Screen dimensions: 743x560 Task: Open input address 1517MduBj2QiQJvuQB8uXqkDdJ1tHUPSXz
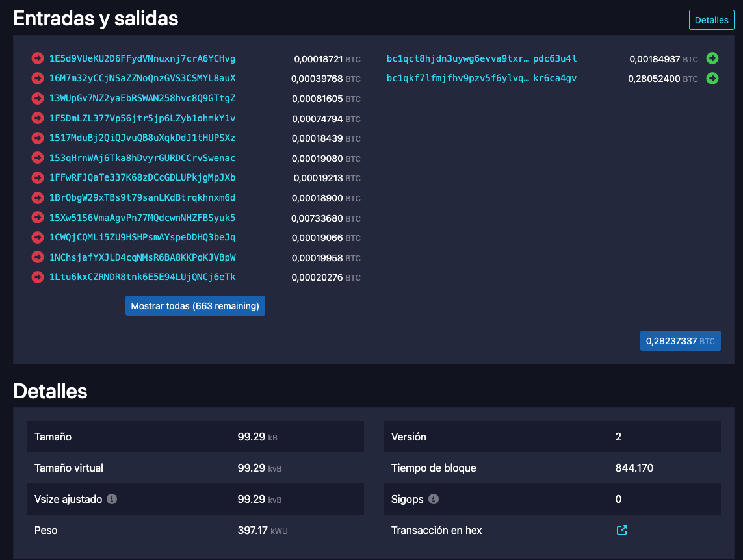(x=142, y=138)
